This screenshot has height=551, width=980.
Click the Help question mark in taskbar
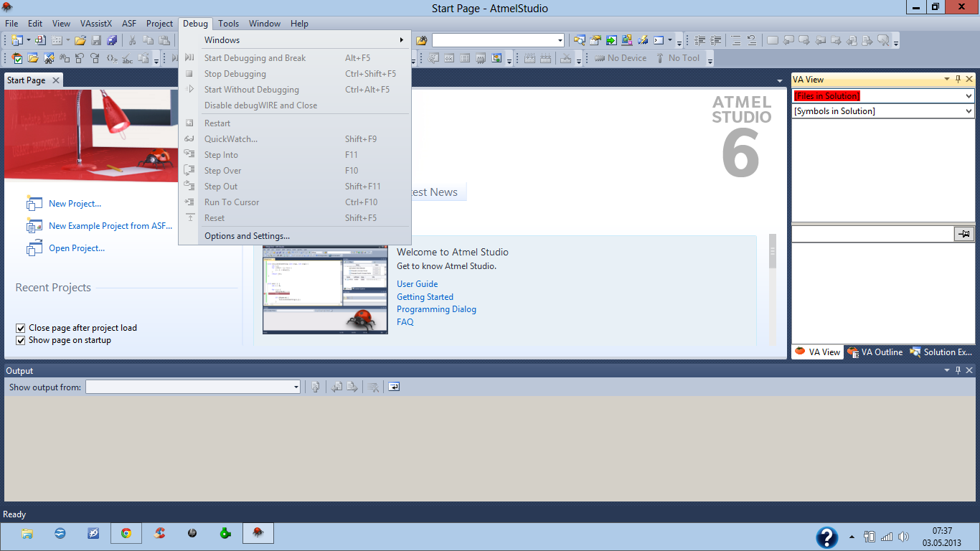[826, 537]
